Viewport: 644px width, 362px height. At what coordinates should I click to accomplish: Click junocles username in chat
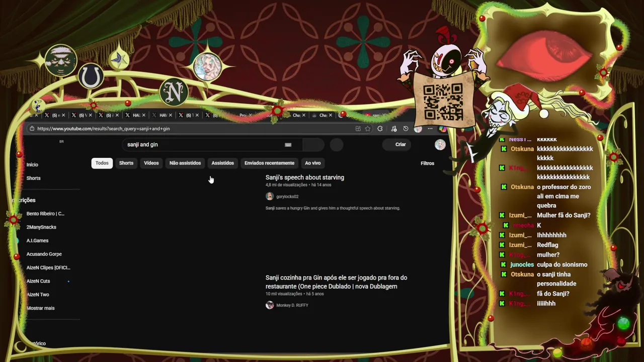522,265
